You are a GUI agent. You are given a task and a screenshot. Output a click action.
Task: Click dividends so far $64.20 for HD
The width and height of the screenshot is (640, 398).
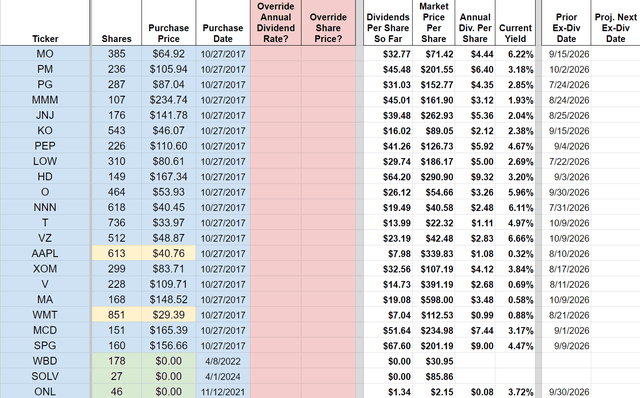[388, 177]
